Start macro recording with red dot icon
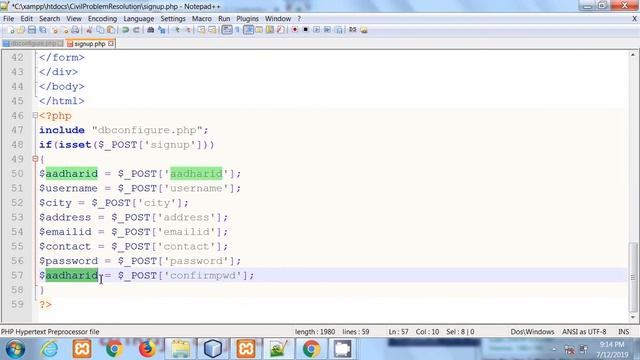The width and height of the screenshot is (640, 360). (x=295, y=30)
